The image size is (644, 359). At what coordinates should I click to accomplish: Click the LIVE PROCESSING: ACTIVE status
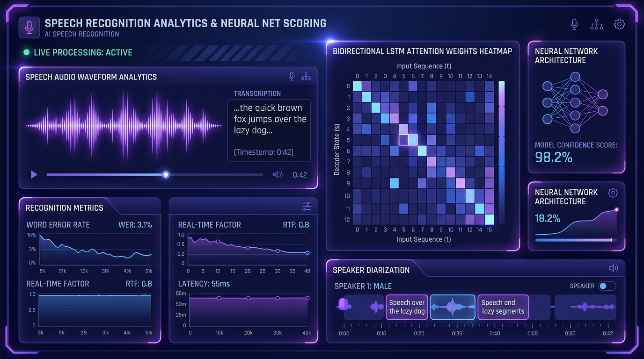point(83,52)
